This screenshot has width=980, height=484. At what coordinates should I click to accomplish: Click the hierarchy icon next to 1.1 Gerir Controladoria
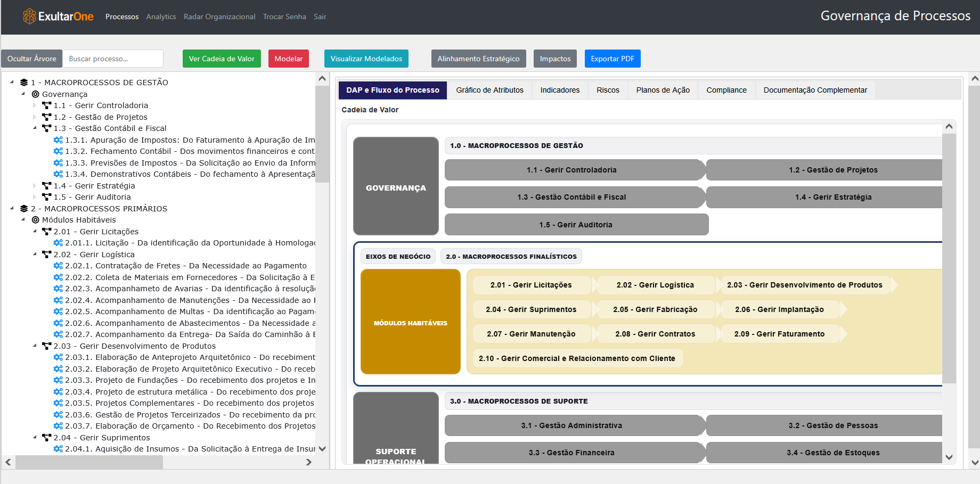(46, 105)
